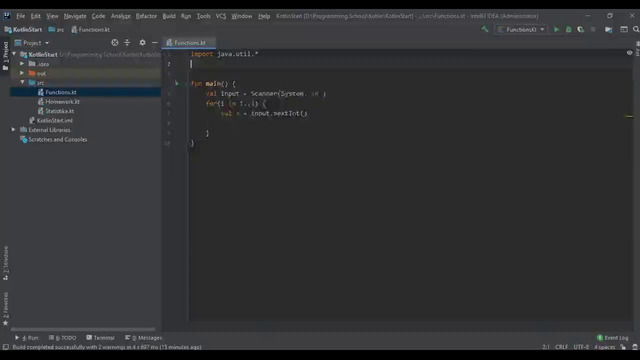Click the yellow warning stripe marker
Viewport: 640px width, 360px height.
click(x=629, y=116)
